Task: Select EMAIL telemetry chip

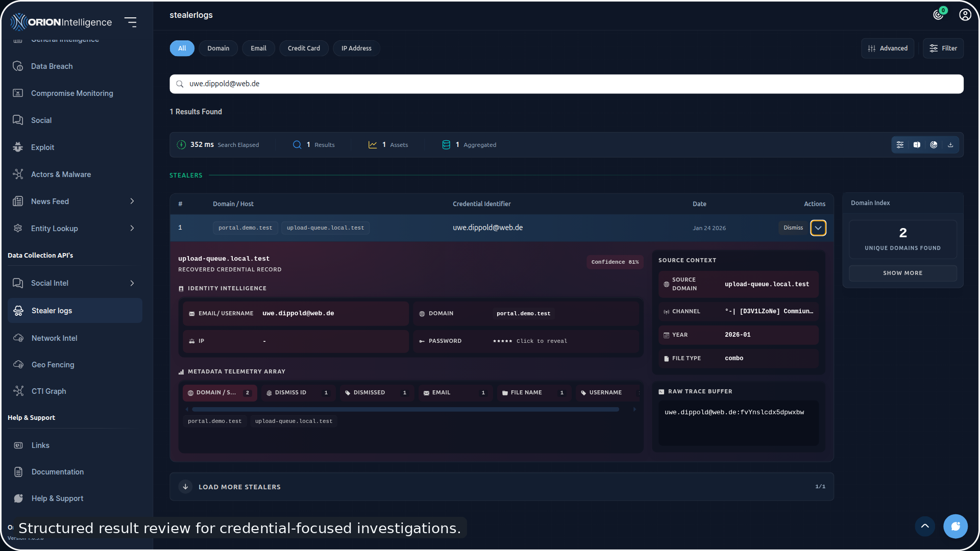Action: (x=456, y=393)
